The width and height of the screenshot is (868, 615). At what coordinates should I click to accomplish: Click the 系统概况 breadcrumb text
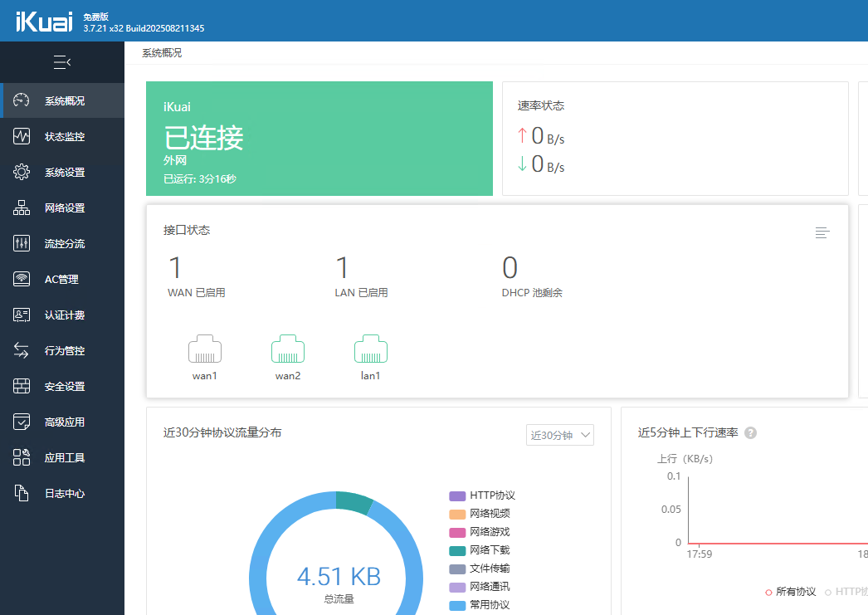tap(162, 53)
